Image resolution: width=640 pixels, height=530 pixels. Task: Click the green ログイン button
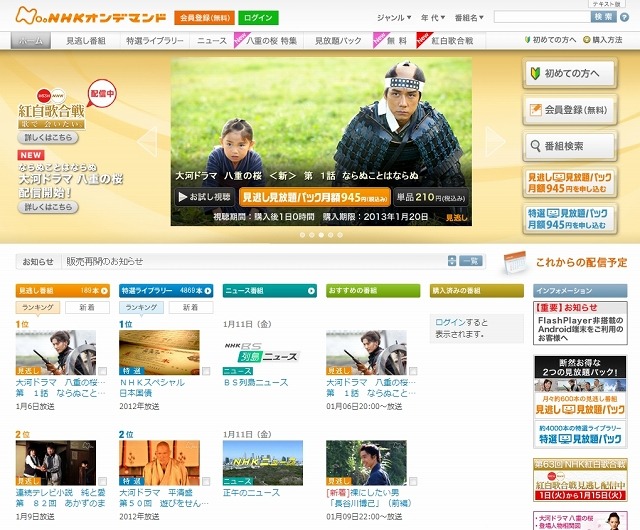pos(258,18)
